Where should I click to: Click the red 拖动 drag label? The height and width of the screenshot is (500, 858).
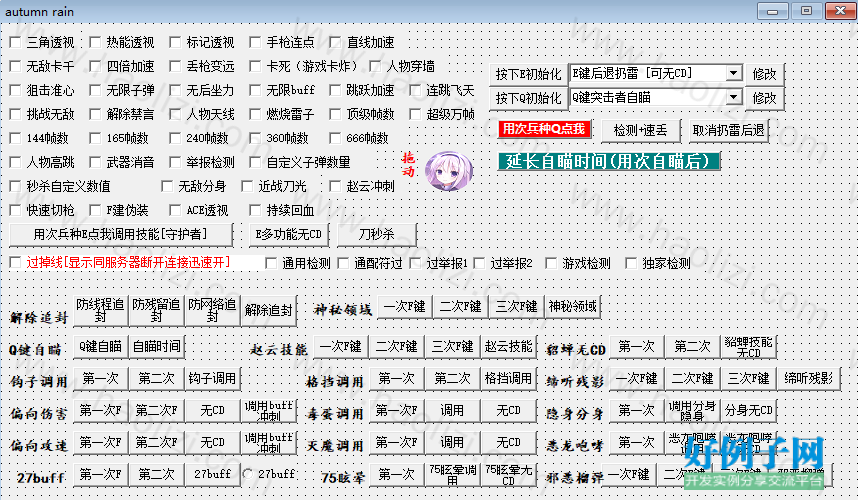coord(408,165)
